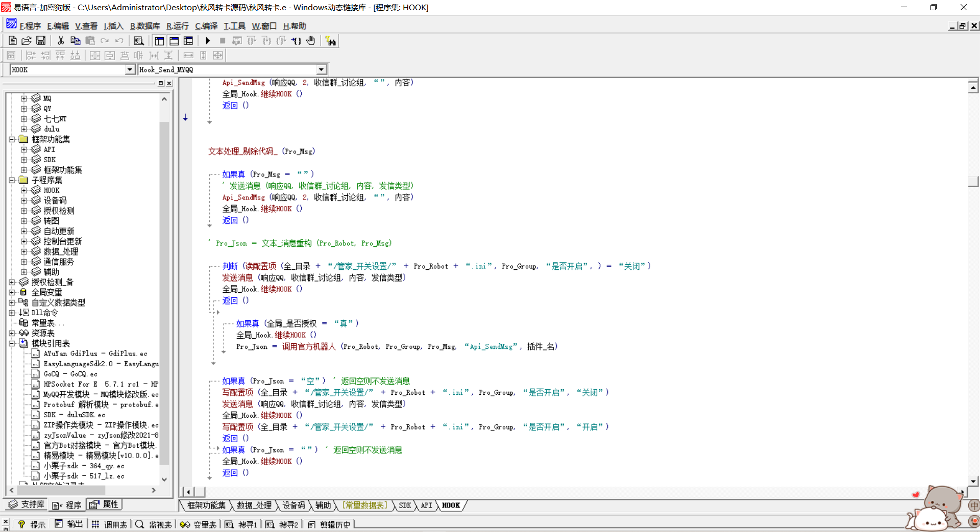
Task: Open the Hook_Send_MYQQ subroutine dropdown
Action: coord(321,70)
